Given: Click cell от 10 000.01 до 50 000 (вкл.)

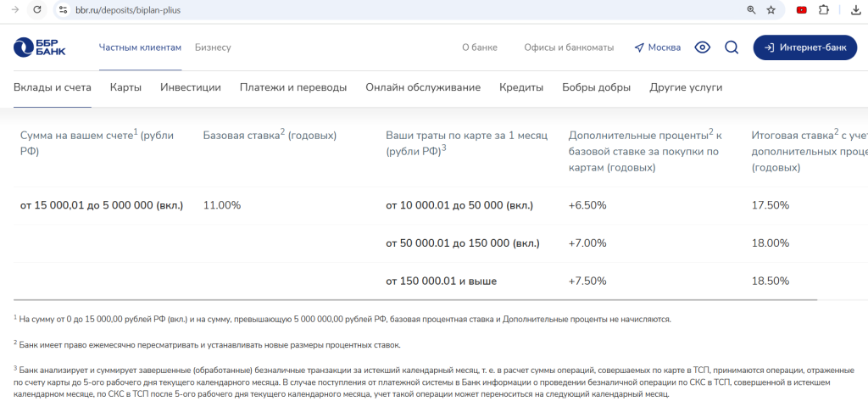Looking at the screenshot, I should tap(459, 205).
